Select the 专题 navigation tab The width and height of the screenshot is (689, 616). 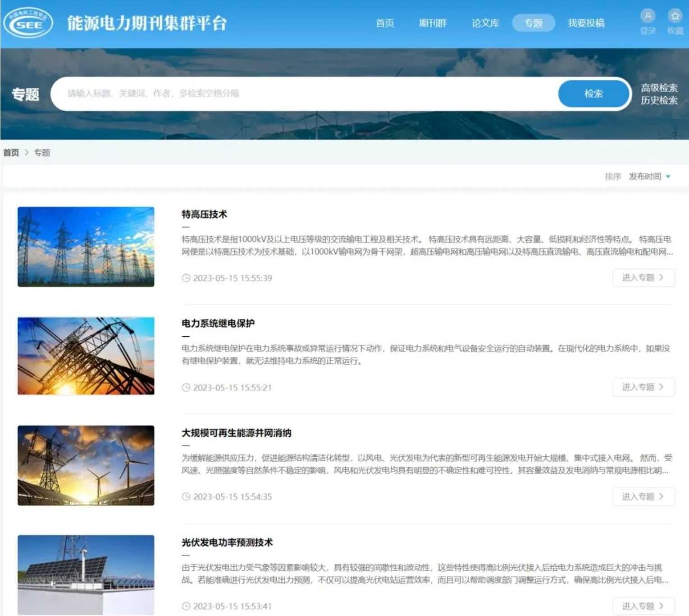point(534,23)
